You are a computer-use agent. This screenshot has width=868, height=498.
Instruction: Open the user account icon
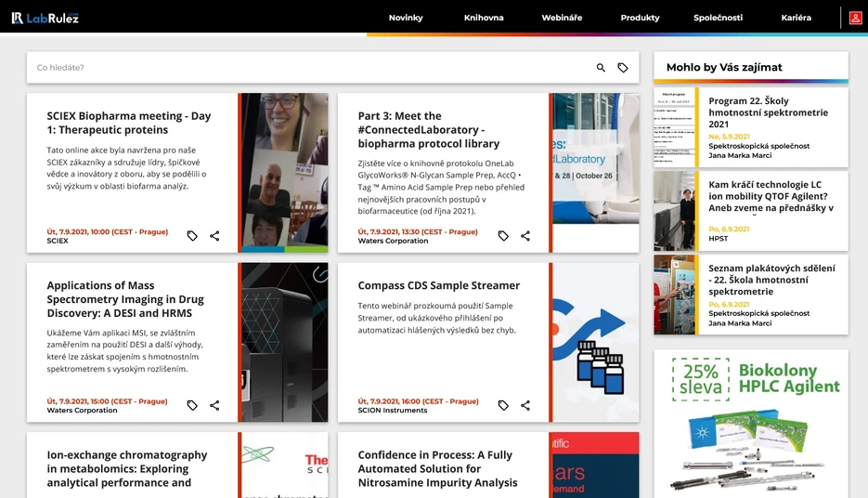click(x=855, y=18)
